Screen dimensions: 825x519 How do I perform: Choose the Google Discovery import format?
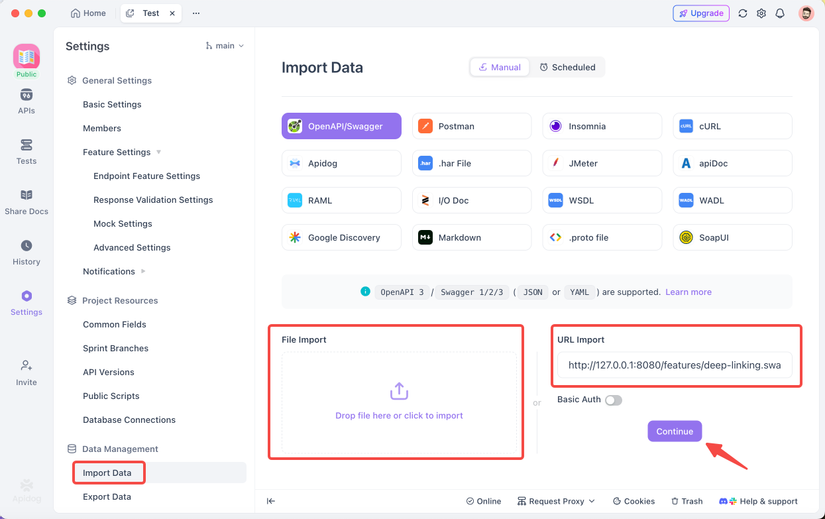(341, 237)
